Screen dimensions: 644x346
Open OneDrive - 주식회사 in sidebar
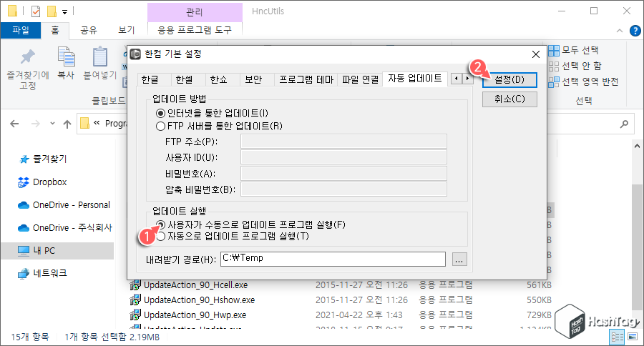(x=65, y=228)
